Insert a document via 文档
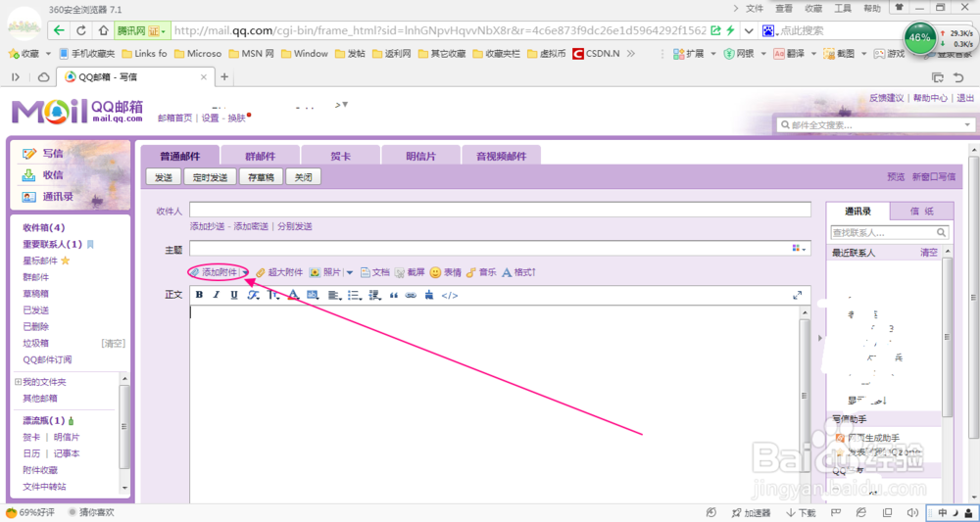This screenshot has height=522, width=980. point(375,272)
